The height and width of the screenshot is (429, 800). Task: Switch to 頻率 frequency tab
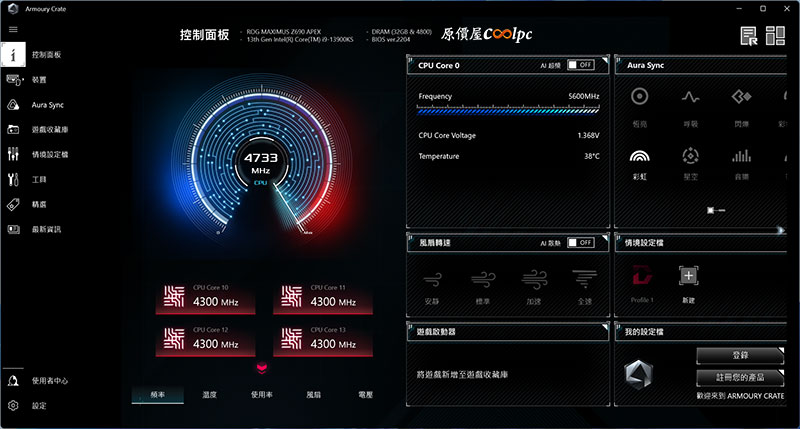(158, 395)
